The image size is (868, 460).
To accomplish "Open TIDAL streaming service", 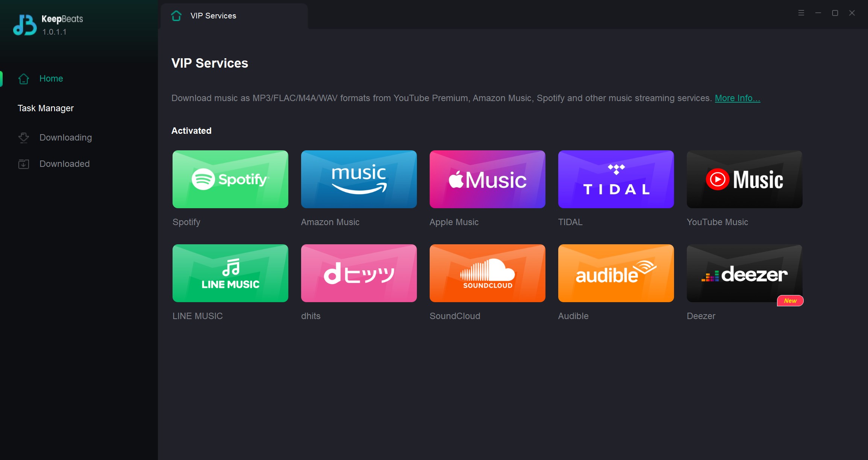I will pyautogui.click(x=616, y=179).
